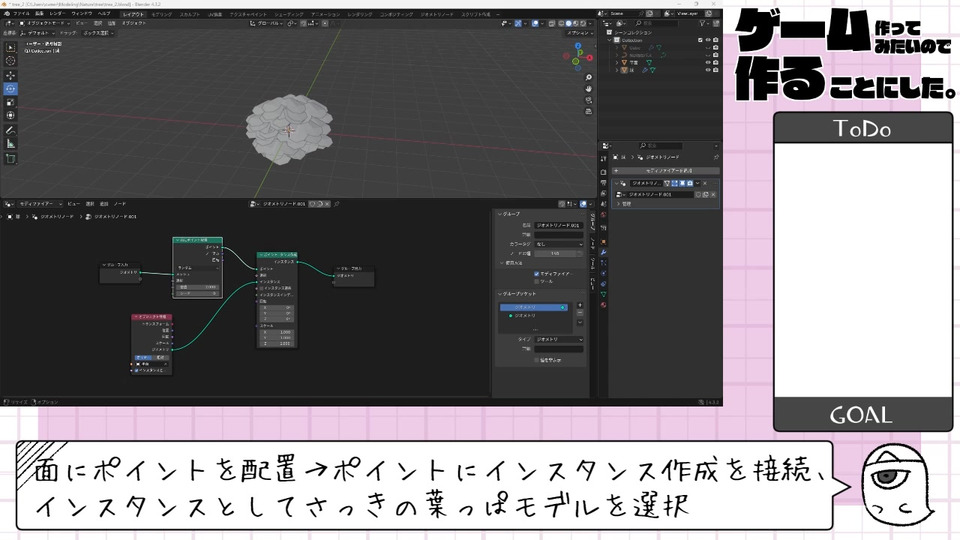Select the Scale tool in viewport toolbar
The image size is (960, 540).
[10, 102]
